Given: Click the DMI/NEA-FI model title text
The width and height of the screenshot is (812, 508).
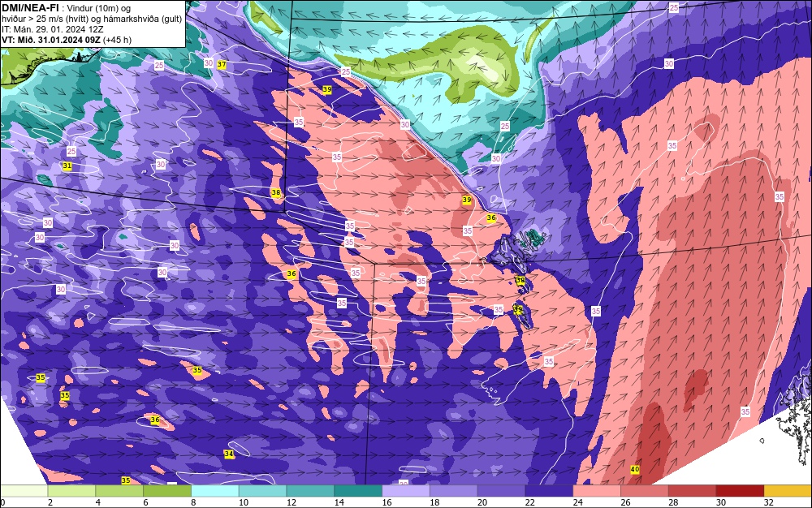Looking at the screenshot, I should coord(30,8).
